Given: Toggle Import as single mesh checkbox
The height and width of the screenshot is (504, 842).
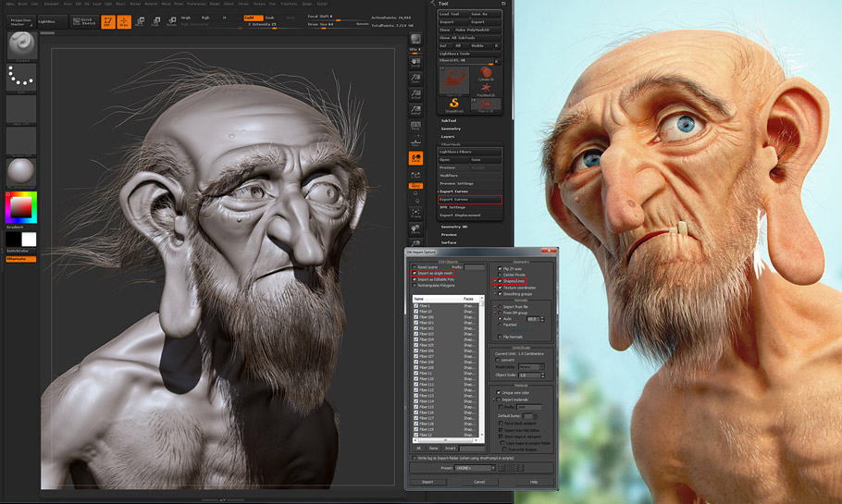Looking at the screenshot, I should (415, 274).
